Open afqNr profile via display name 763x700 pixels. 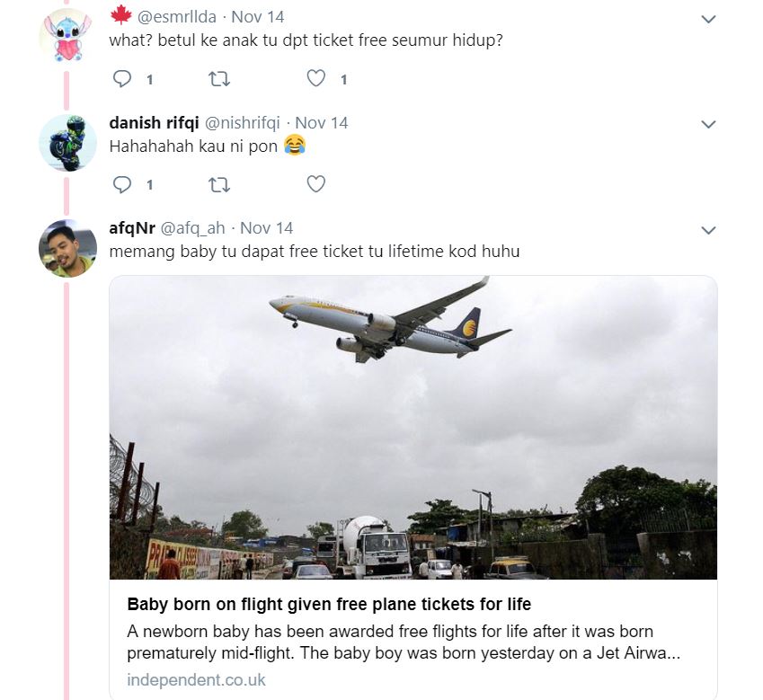click(x=132, y=227)
